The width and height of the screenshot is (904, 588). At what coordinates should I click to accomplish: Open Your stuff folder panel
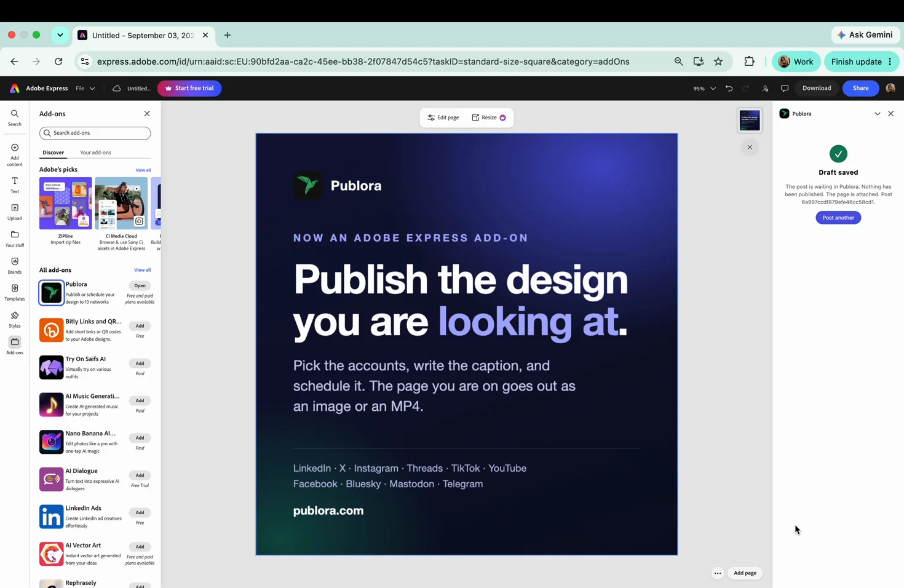[x=15, y=239]
